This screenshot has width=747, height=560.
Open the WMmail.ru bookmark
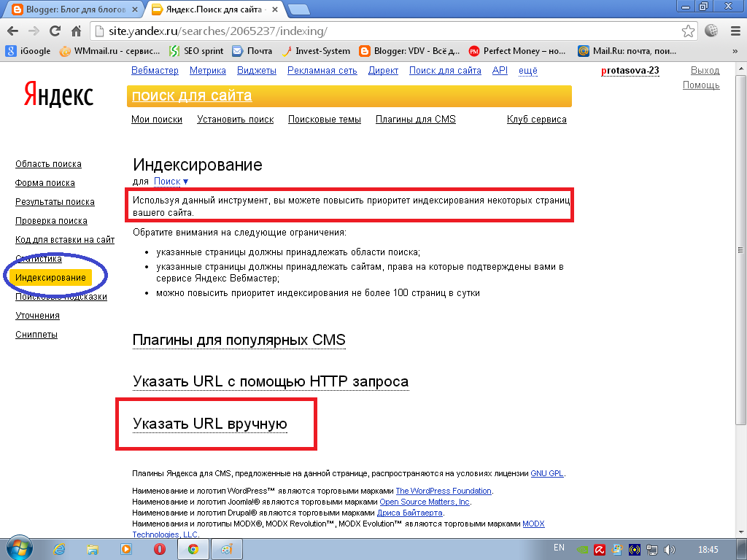point(110,51)
